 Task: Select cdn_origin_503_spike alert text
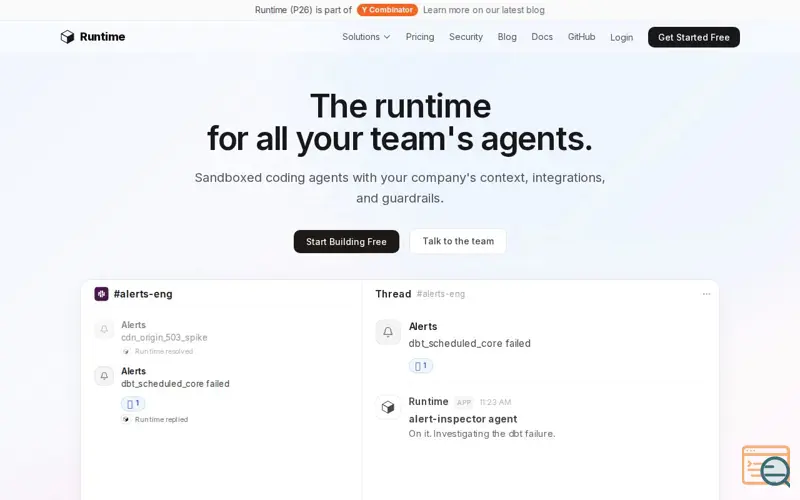pos(164,337)
